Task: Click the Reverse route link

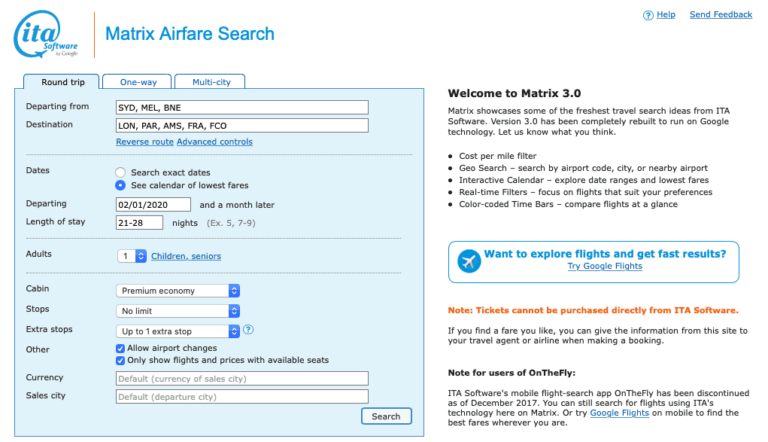Action: tap(144, 142)
